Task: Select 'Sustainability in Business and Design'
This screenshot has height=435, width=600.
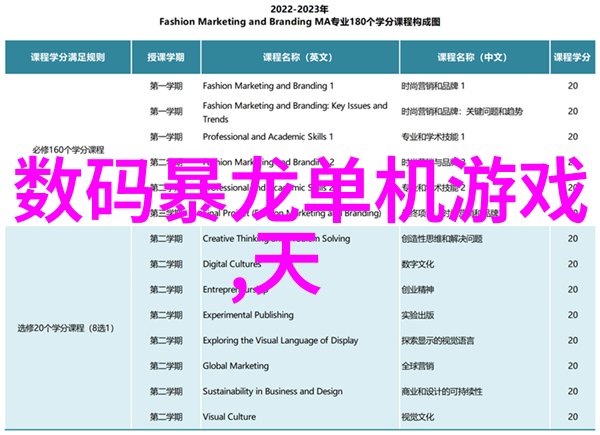Action: click(272, 391)
